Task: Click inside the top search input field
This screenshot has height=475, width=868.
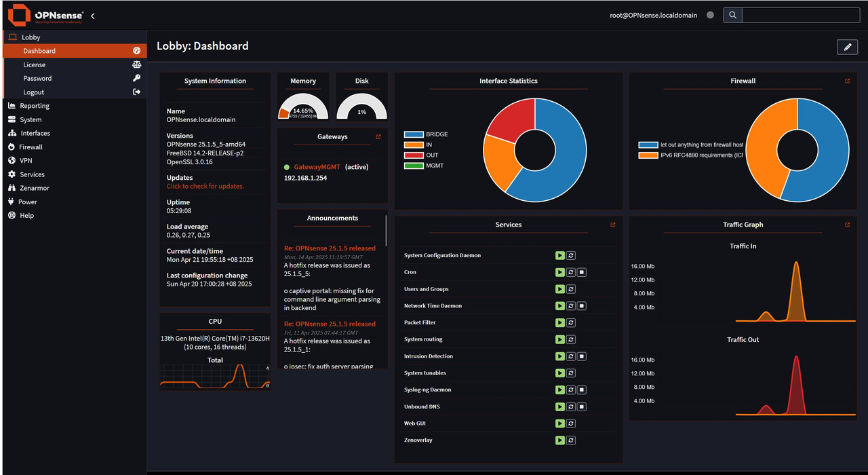Action: 802,15
